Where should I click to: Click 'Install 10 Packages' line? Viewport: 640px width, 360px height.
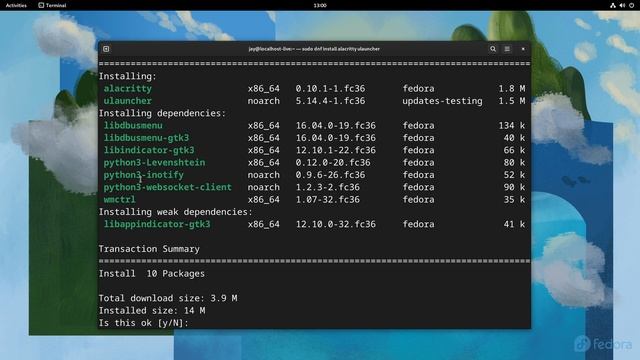click(151, 273)
